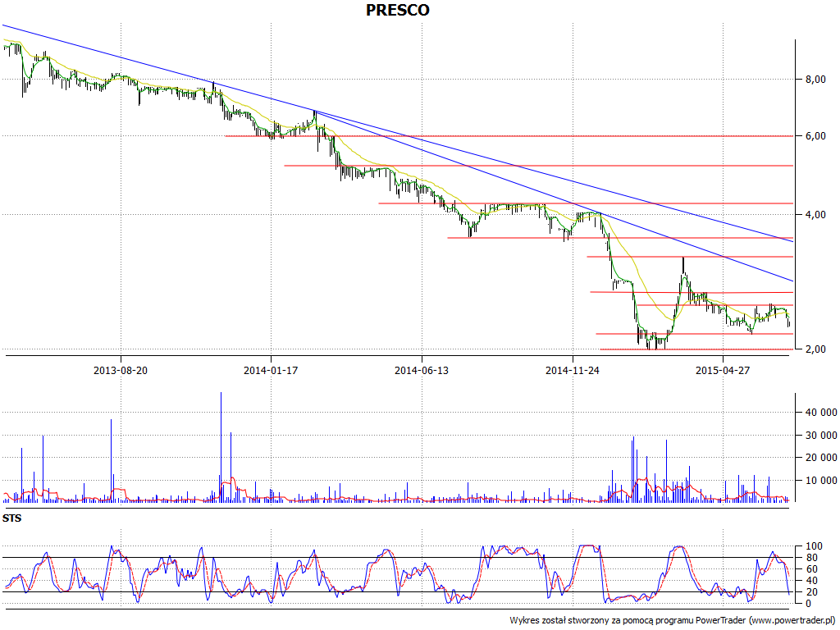Select the 2013-08-20 date label
Viewport: 840px width, 630px height.
point(121,370)
